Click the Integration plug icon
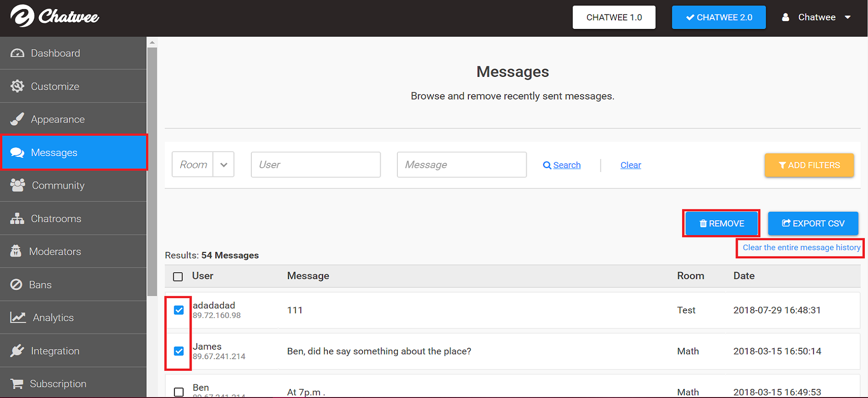The height and width of the screenshot is (398, 868). 17,351
